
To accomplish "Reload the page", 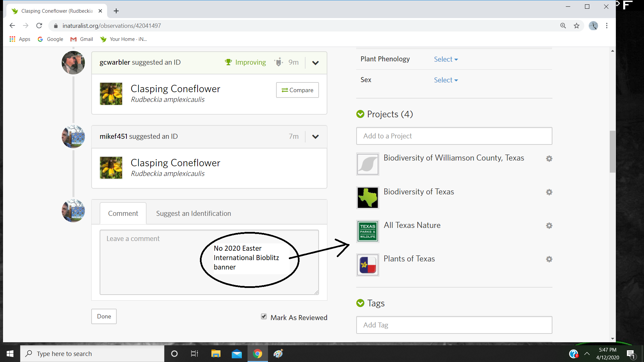I will click(39, 26).
